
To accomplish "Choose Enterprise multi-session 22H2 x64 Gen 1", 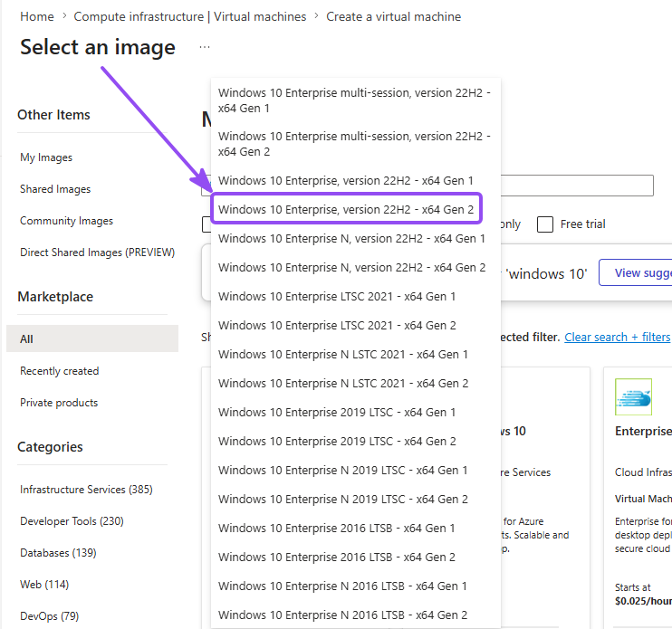I will [x=355, y=100].
